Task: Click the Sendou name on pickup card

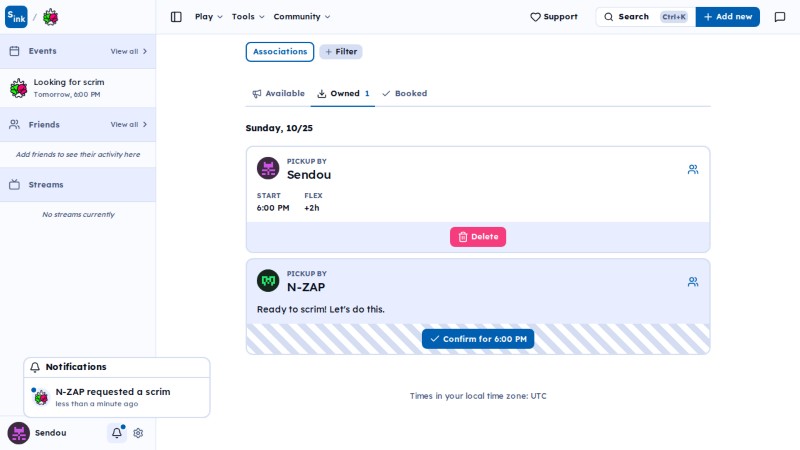Action: tap(309, 175)
